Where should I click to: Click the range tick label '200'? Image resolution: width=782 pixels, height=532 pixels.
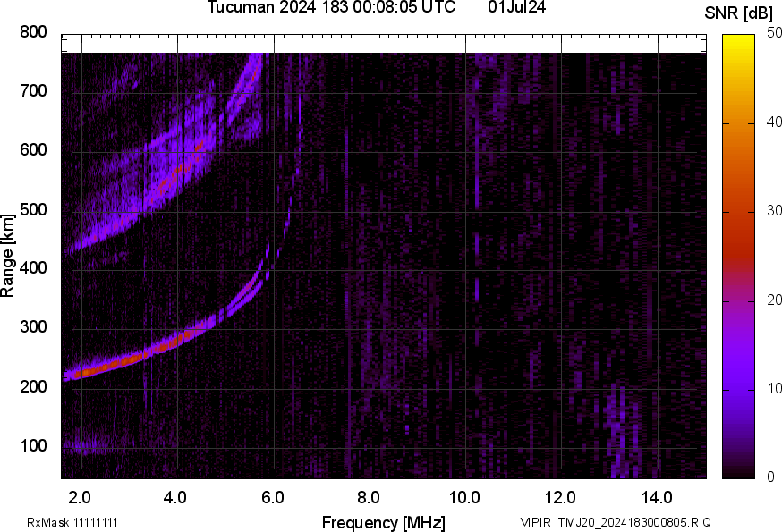click(x=33, y=386)
